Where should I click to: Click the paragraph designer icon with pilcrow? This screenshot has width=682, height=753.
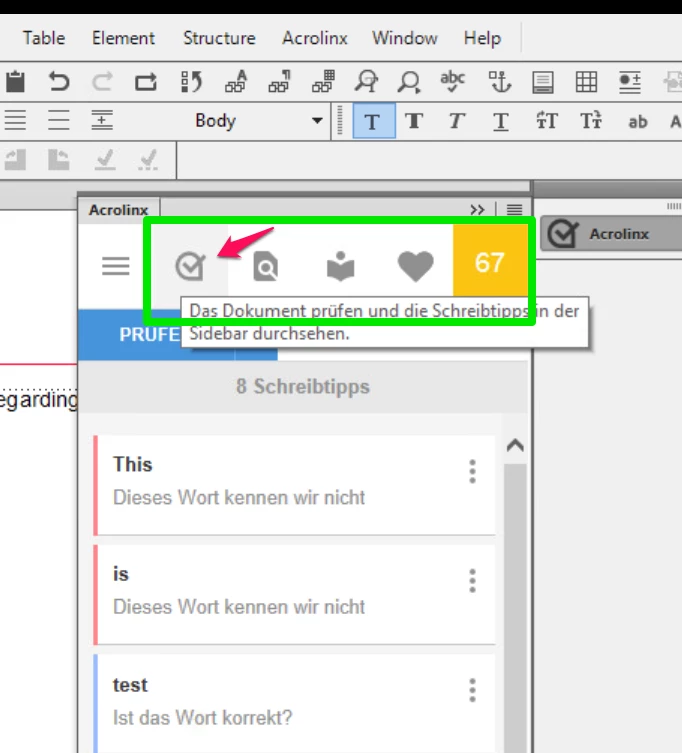tap(280, 82)
